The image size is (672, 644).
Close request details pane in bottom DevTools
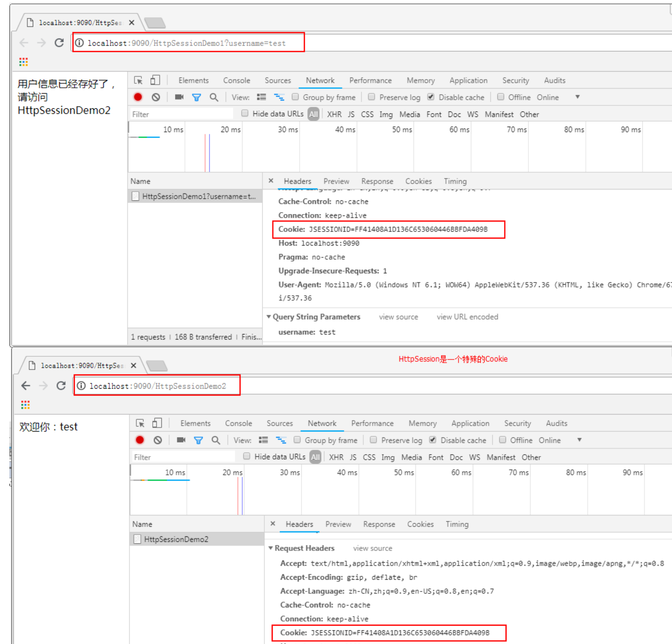coord(273,524)
